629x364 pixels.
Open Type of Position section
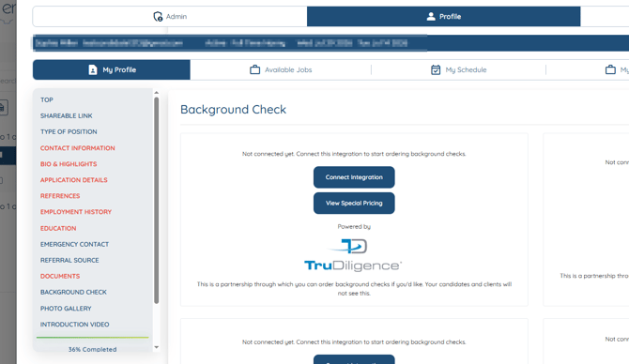[x=69, y=132]
